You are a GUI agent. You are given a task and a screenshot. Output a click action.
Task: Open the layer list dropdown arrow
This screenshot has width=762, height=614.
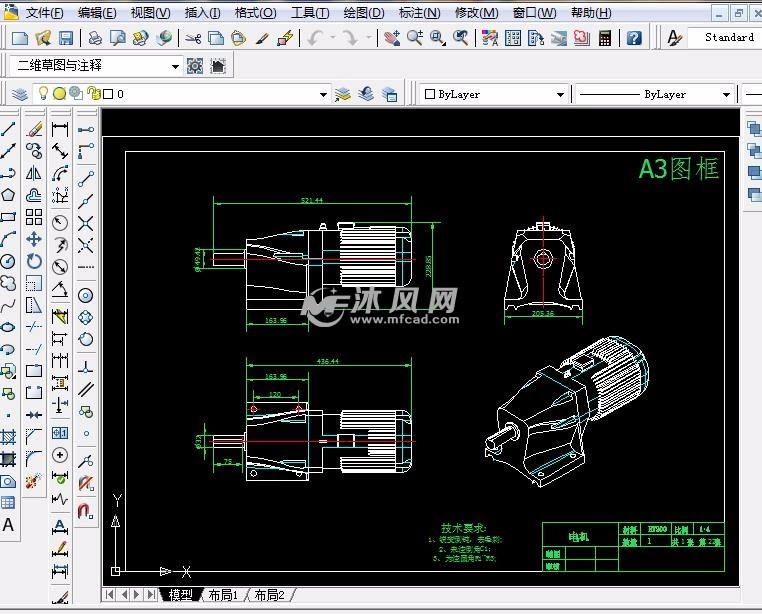coord(323,94)
